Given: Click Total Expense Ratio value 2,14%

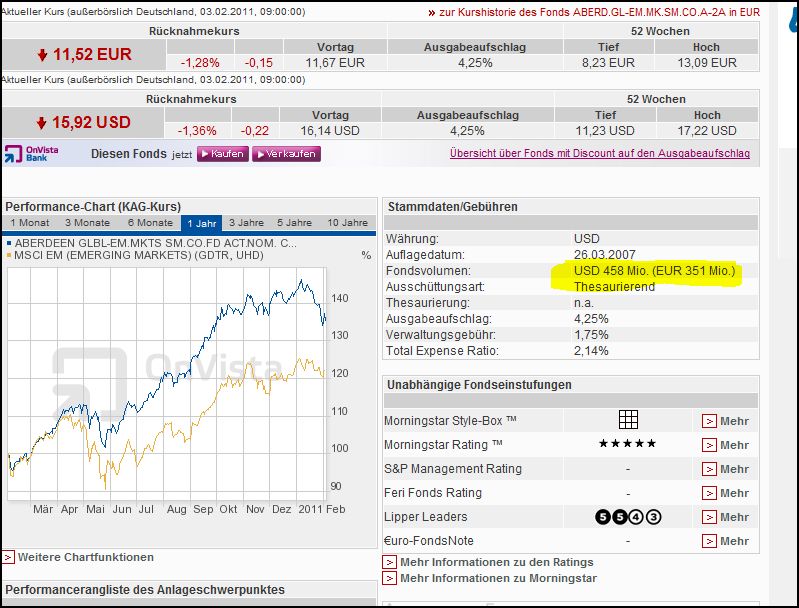Looking at the screenshot, I should (591, 351).
